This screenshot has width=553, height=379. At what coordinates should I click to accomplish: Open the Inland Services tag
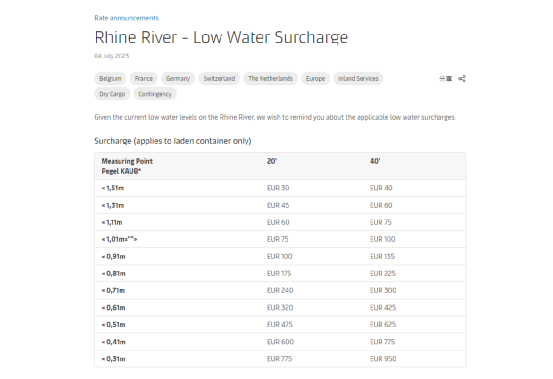[x=358, y=78]
